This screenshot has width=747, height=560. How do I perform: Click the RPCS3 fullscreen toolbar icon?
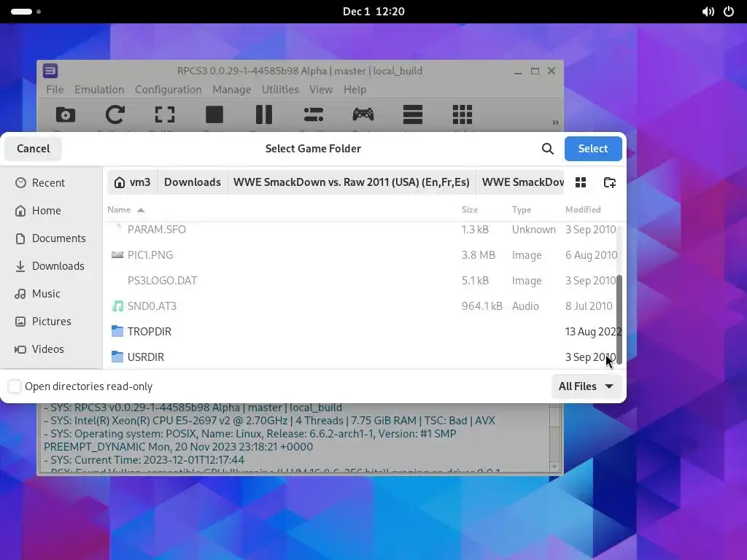click(x=165, y=114)
